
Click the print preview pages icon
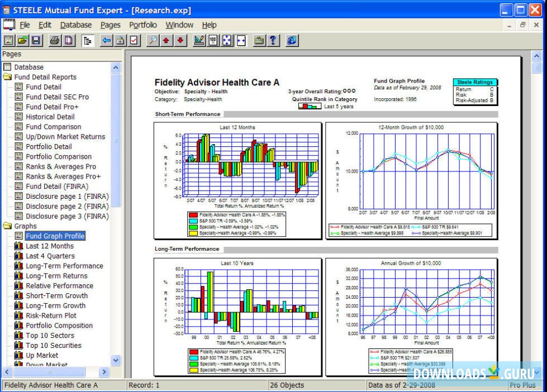point(68,40)
